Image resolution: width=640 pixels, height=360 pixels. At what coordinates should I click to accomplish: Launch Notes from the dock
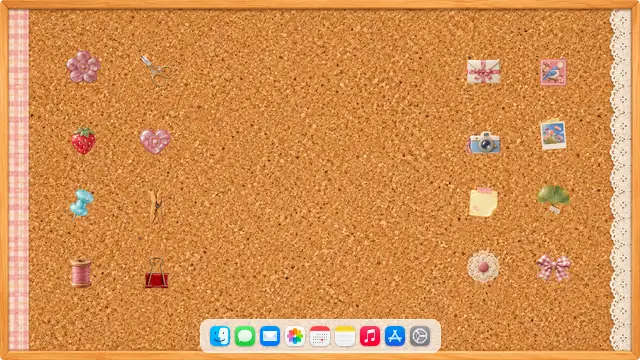345,336
